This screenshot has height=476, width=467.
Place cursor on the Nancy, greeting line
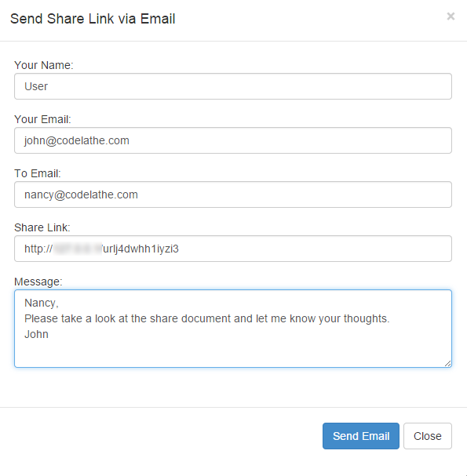coord(42,303)
